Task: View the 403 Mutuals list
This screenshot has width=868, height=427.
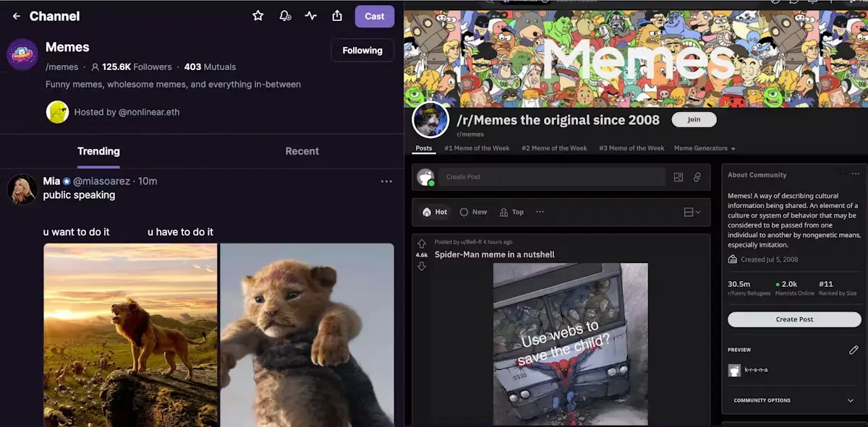Action: pyautogui.click(x=210, y=66)
